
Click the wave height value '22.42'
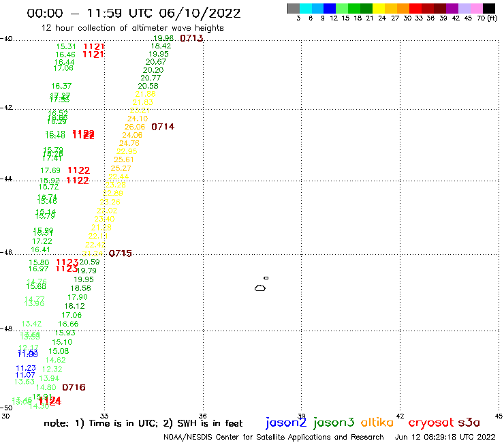[95, 245]
